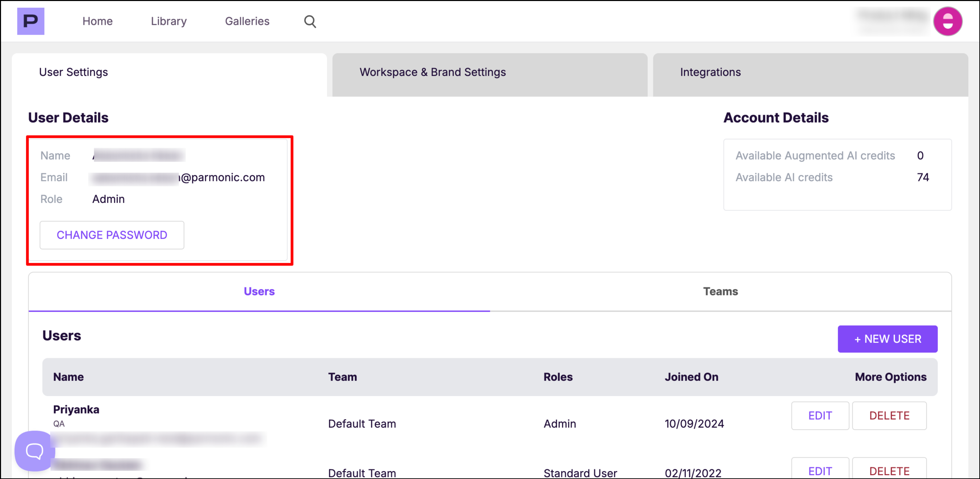The width and height of the screenshot is (980, 479).
Task: Navigate to Galleries
Action: tap(247, 21)
